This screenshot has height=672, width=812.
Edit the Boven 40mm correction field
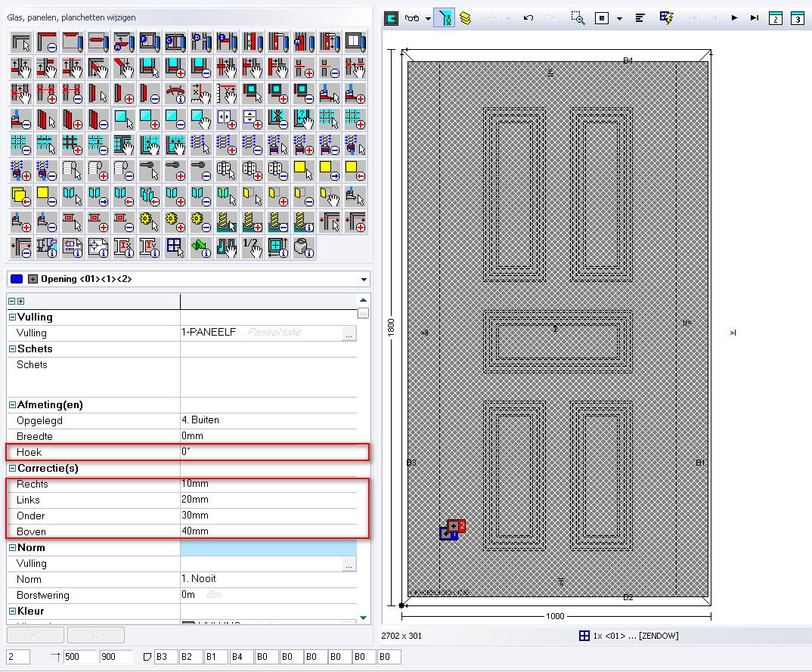coord(268,531)
